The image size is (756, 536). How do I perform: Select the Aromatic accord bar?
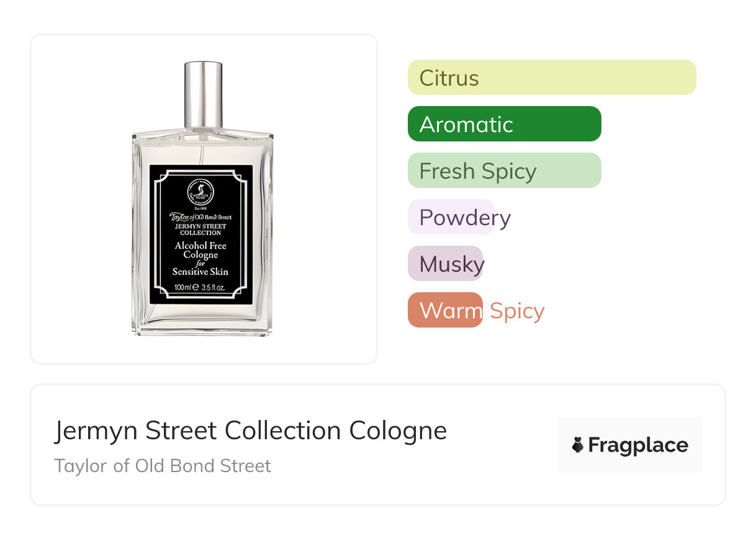(x=505, y=124)
